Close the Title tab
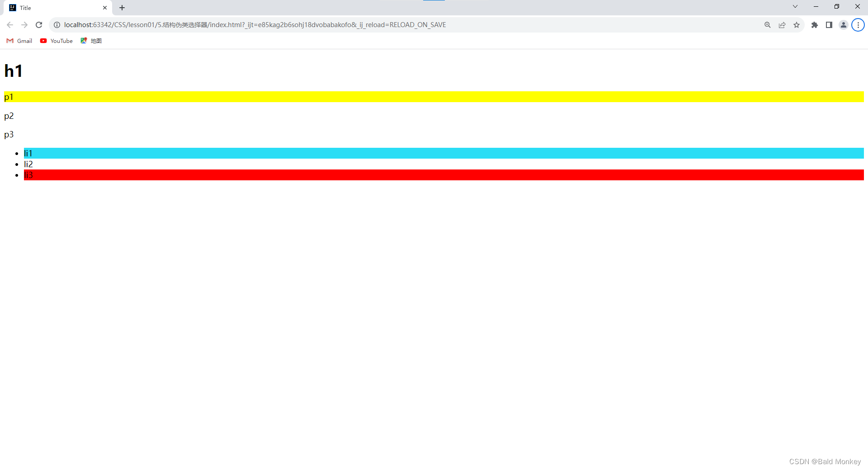 tap(105, 8)
